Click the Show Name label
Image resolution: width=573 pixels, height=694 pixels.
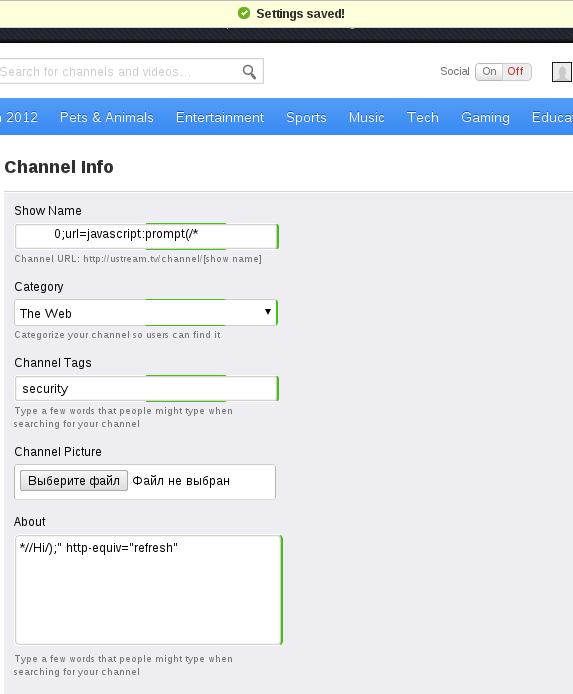pos(48,211)
